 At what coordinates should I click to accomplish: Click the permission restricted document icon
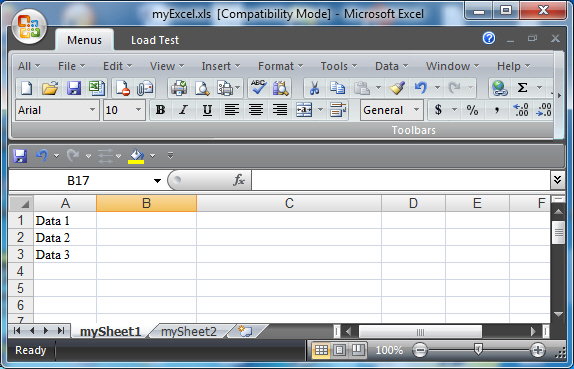click(122, 88)
